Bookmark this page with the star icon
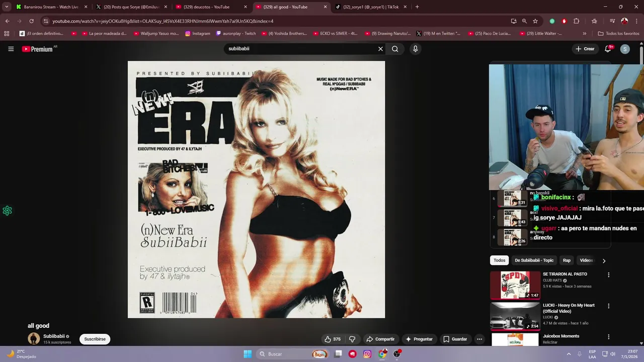 point(535,21)
